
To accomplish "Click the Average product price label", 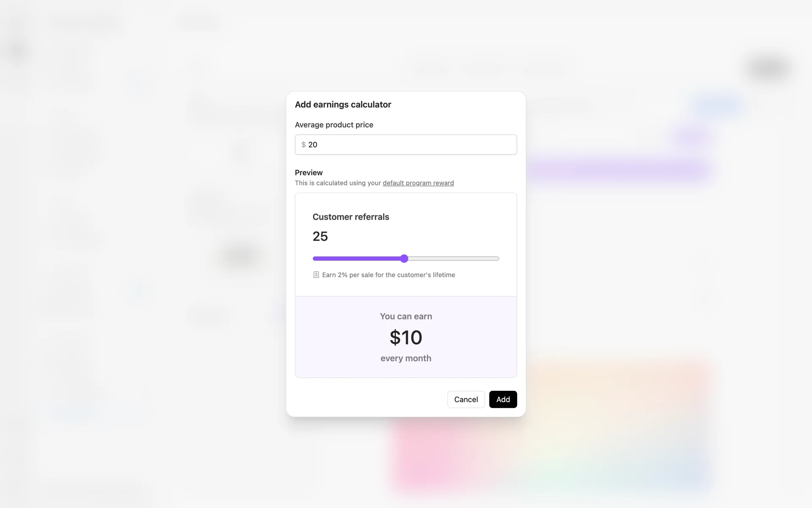I will click(x=334, y=125).
